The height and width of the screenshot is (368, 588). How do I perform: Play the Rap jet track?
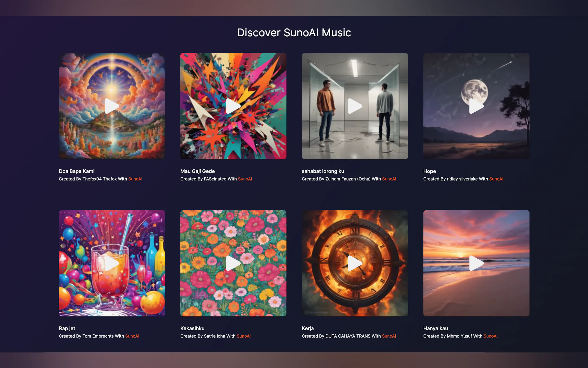click(x=112, y=263)
